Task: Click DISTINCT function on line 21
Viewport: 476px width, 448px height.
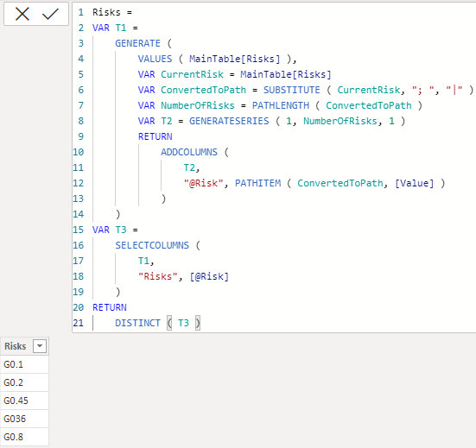Action: coord(137,323)
